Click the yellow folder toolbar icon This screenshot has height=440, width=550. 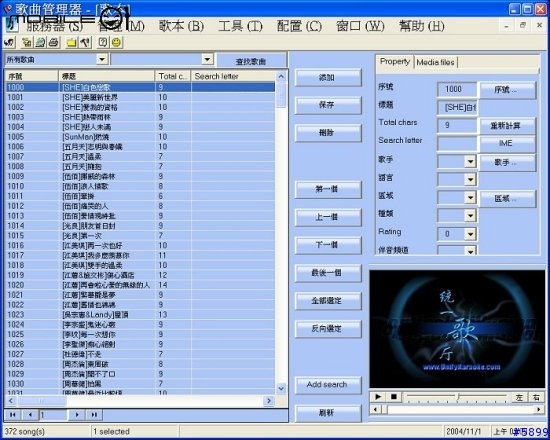click(x=72, y=42)
